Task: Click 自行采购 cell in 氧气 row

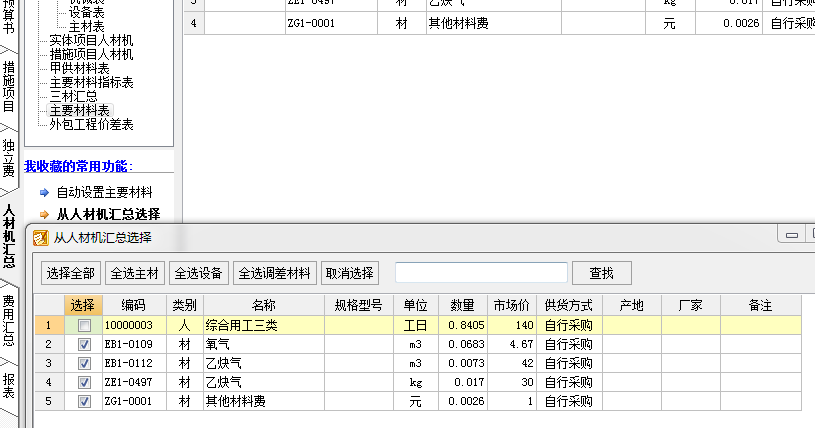Action: 569,344
